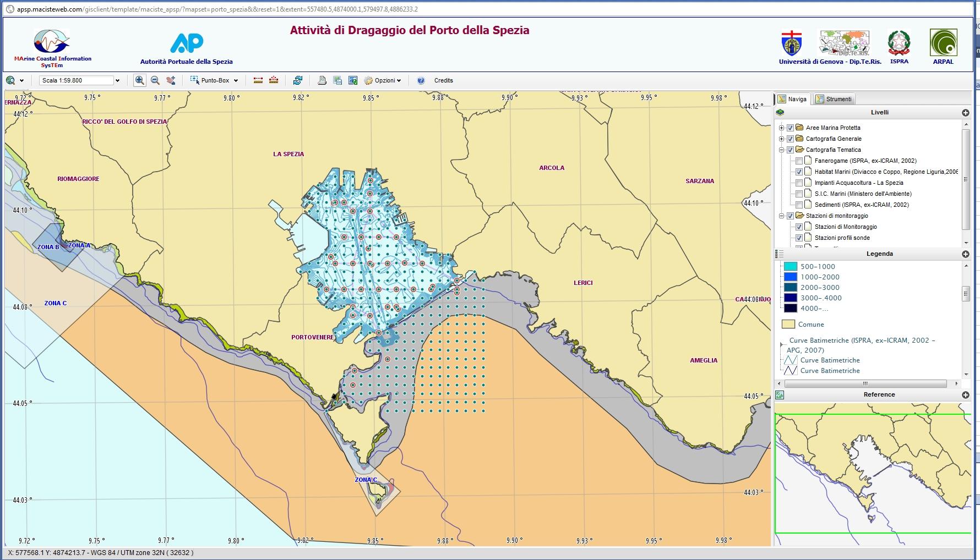Enable the Fanerogame layer checkbox
Screen dimensions: 980x560
tap(799, 161)
